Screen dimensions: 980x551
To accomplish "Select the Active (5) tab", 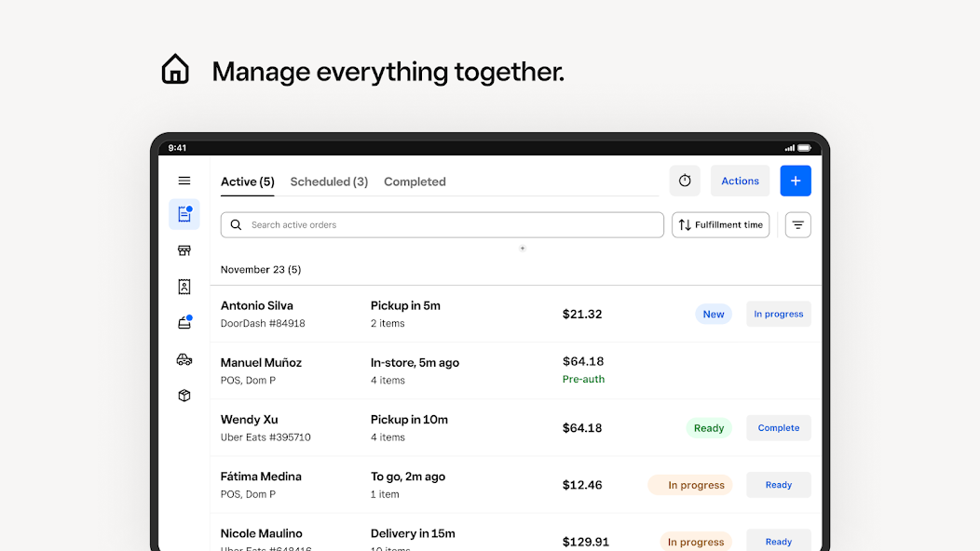I will click(x=247, y=181).
